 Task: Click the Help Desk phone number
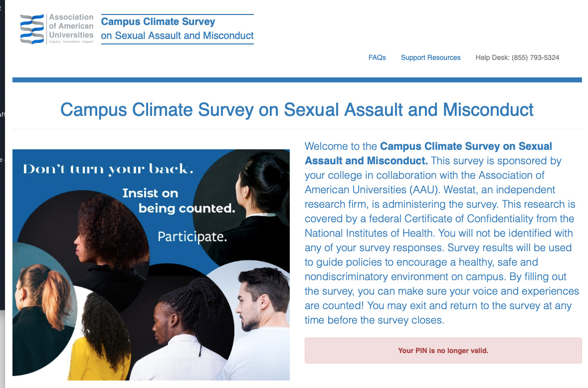click(x=517, y=57)
